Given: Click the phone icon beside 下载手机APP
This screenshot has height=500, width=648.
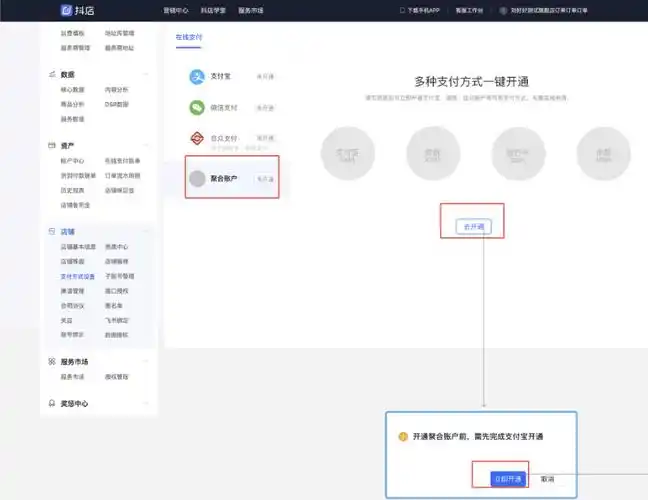Looking at the screenshot, I should (402, 10).
